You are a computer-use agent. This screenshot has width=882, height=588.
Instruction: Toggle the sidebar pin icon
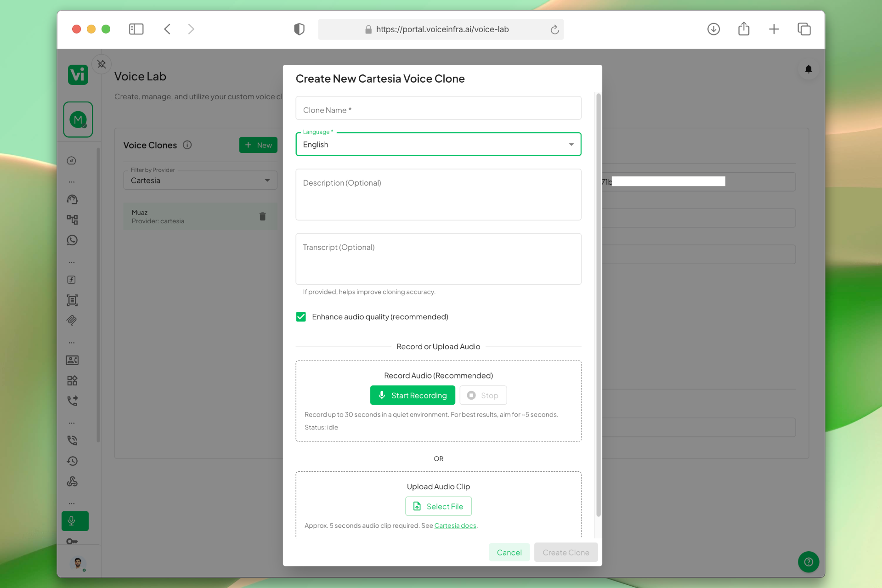(x=102, y=64)
